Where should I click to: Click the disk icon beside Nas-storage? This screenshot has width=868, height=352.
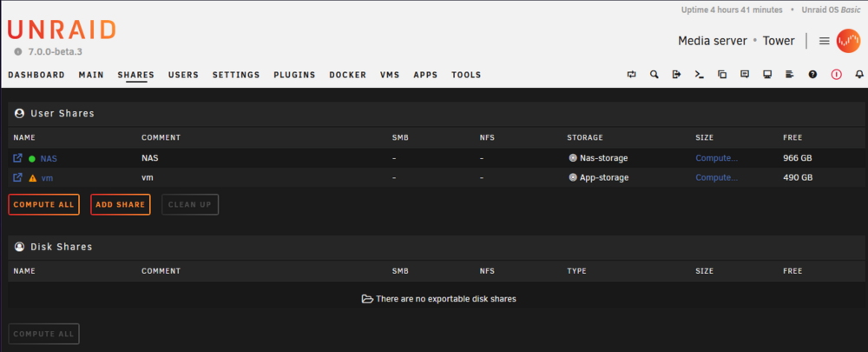[x=572, y=158]
